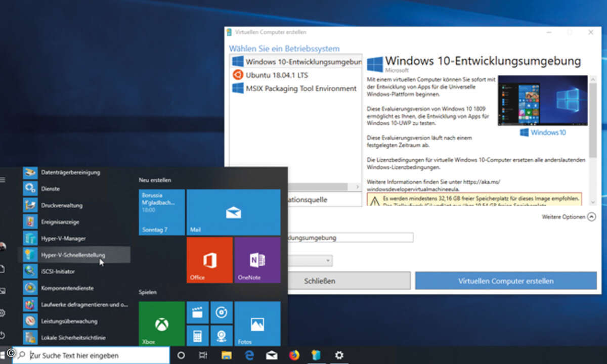Open the Filme & TV clapperboard tile
The height and width of the screenshot is (364, 607).
197,312
